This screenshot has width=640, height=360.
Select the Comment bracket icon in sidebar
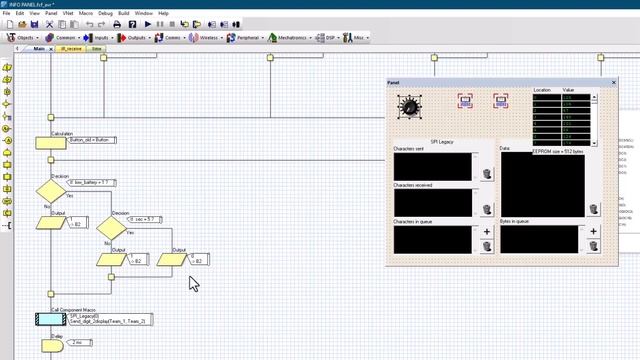click(7, 225)
